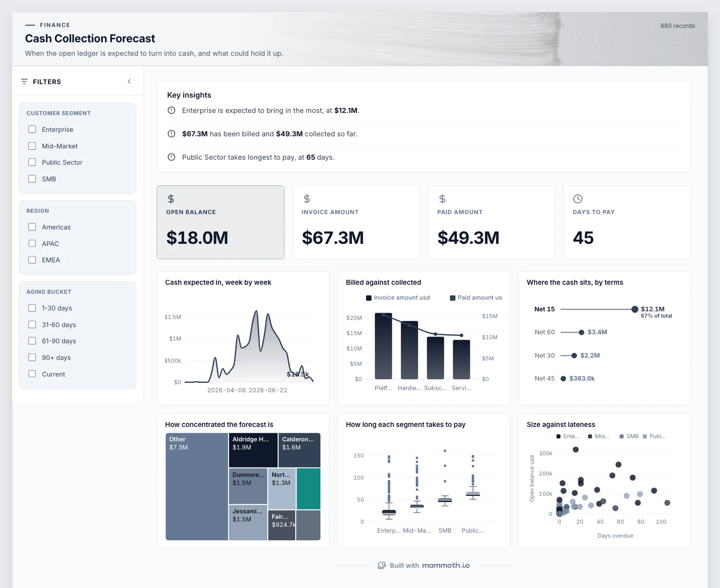The image size is (720, 588).
Task: Select the Open Balance $18.0M card
Action: 220,222
